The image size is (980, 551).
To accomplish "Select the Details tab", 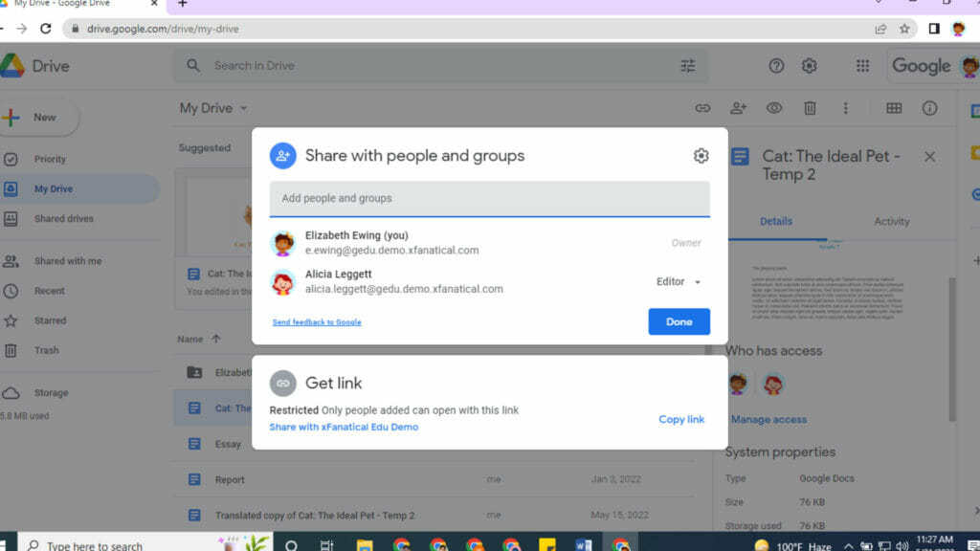I will coord(776,221).
